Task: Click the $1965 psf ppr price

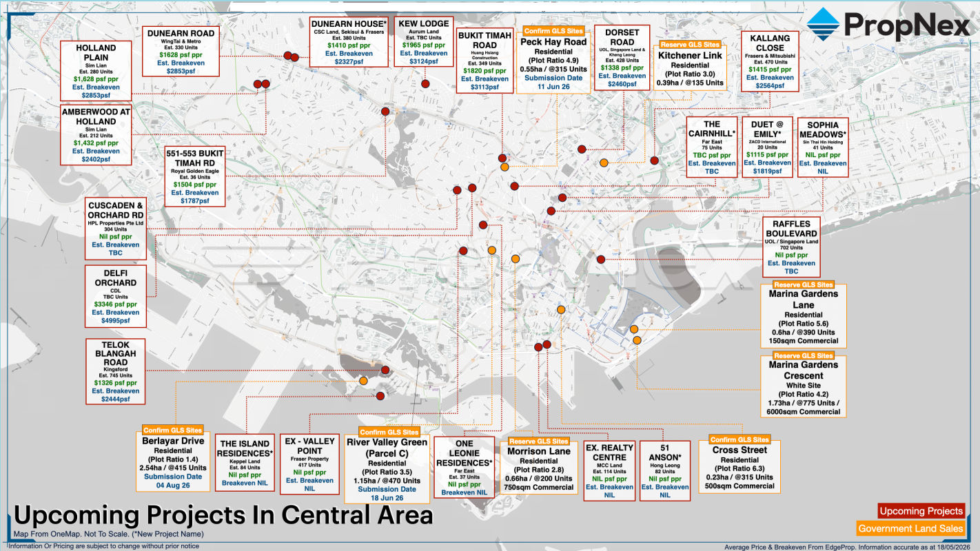Action: (424, 45)
